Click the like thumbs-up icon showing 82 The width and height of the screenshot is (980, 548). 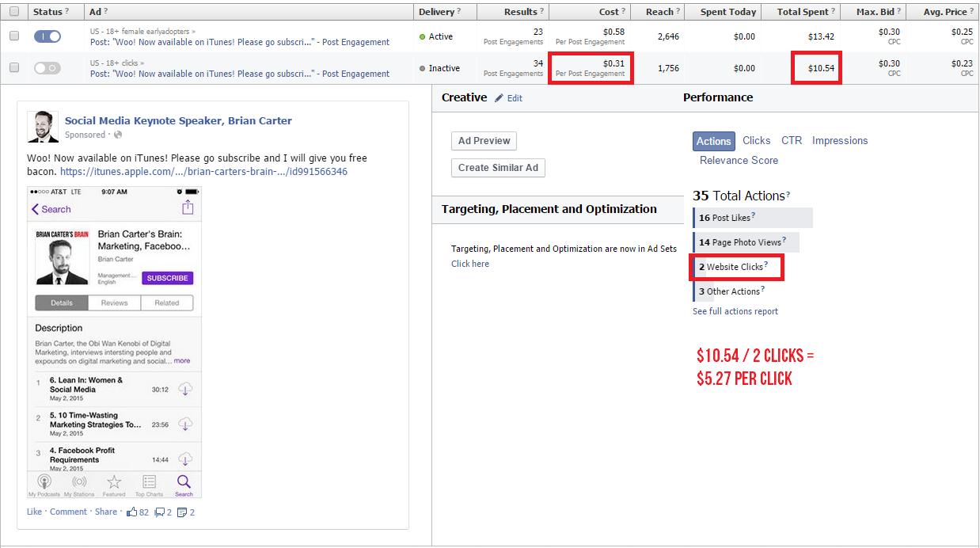coord(132,512)
